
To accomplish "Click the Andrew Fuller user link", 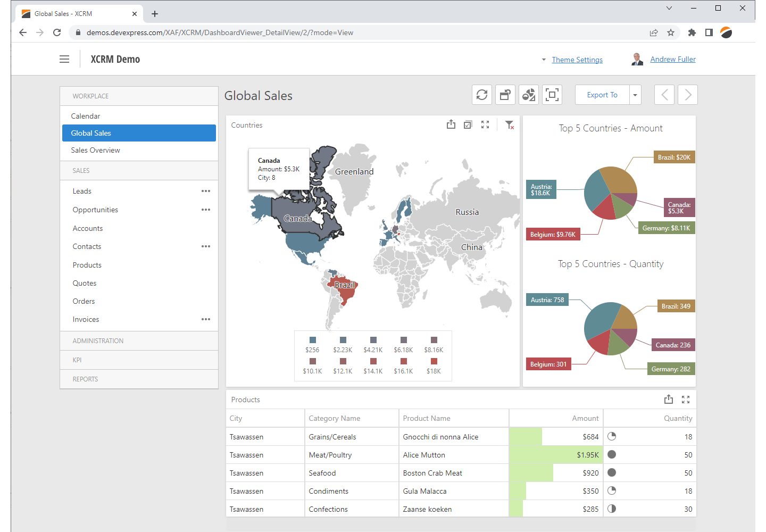I will (673, 59).
